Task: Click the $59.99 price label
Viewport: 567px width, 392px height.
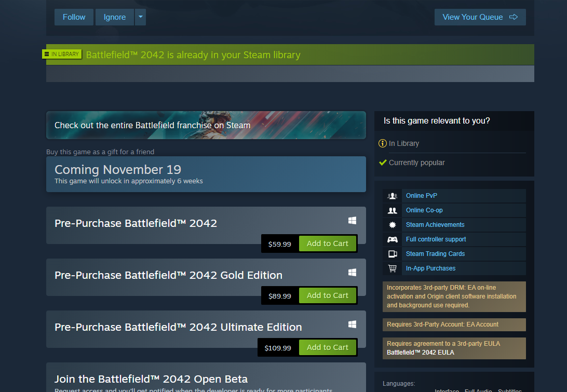Action: [x=279, y=244]
